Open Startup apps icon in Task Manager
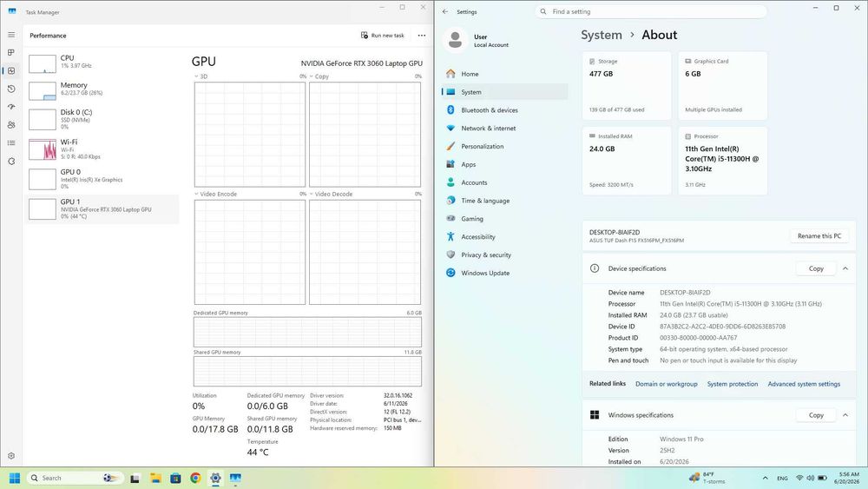This screenshot has width=868, height=489. coord(11,107)
